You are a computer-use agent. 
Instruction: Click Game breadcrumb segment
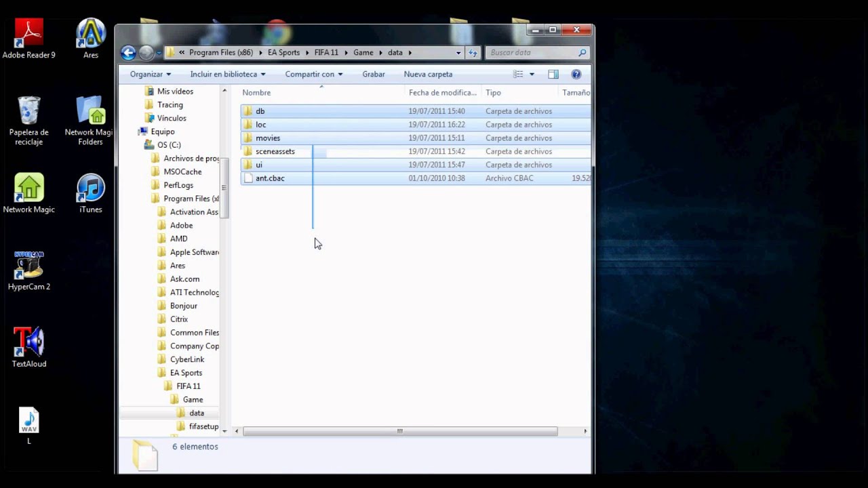click(x=363, y=52)
